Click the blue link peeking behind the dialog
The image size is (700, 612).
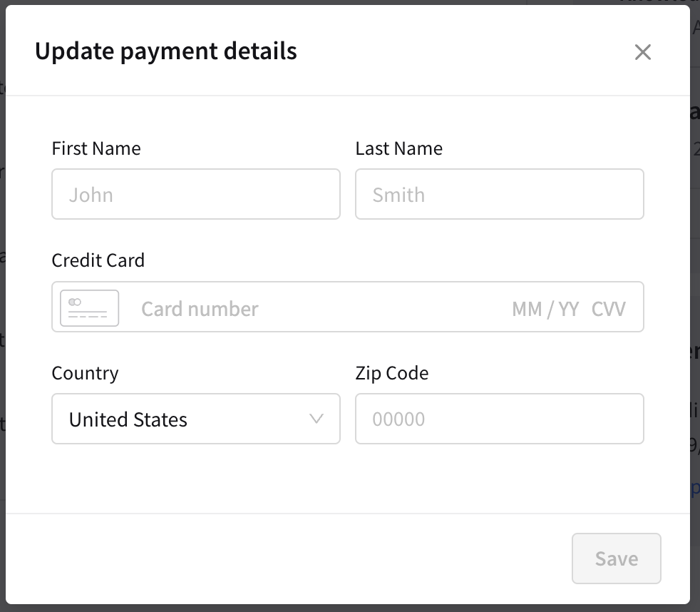tap(695, 488)
